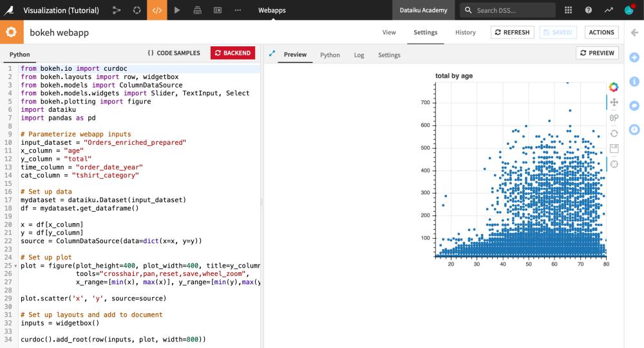Viewport: 644px width, 348px height.
Task: Click the 'bokeh webapp' title
Action: [x=59, y=32]
